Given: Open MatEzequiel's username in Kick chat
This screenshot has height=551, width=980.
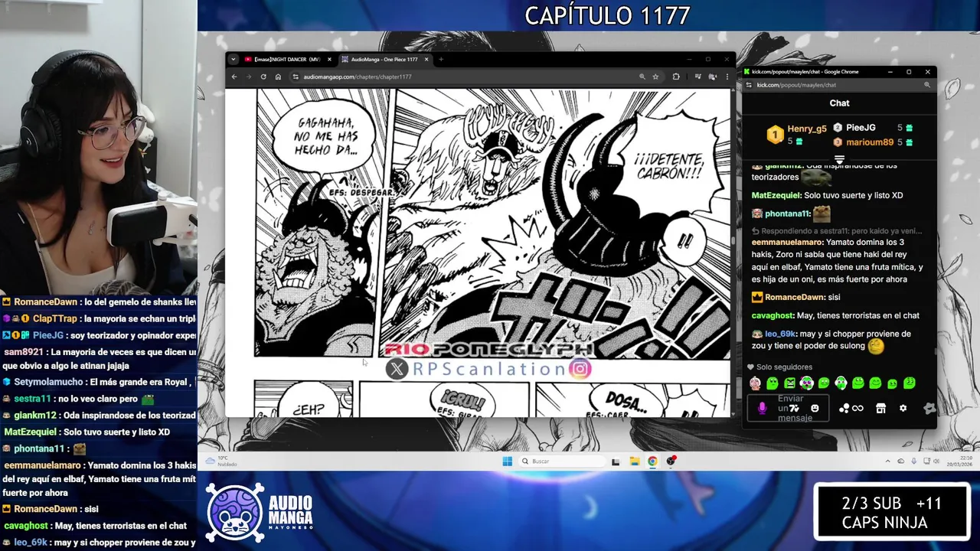Looking at the screenshot, I should click(776, 195).
